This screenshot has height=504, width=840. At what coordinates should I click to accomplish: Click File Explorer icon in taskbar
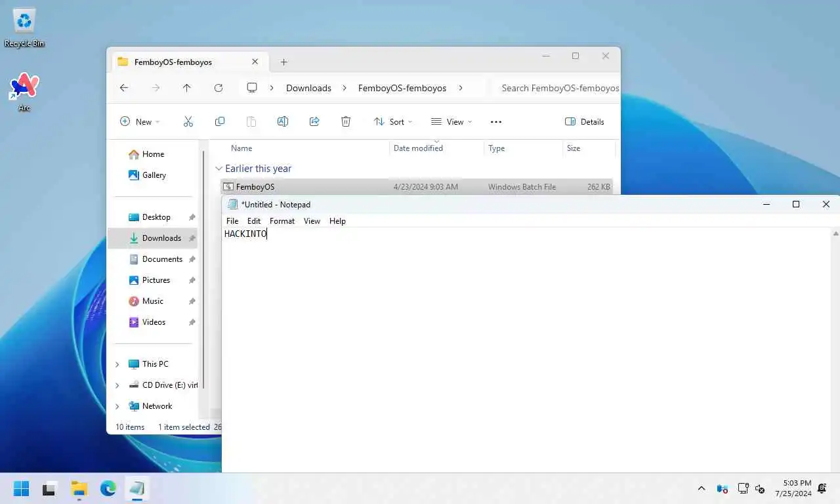pos(79,488)
